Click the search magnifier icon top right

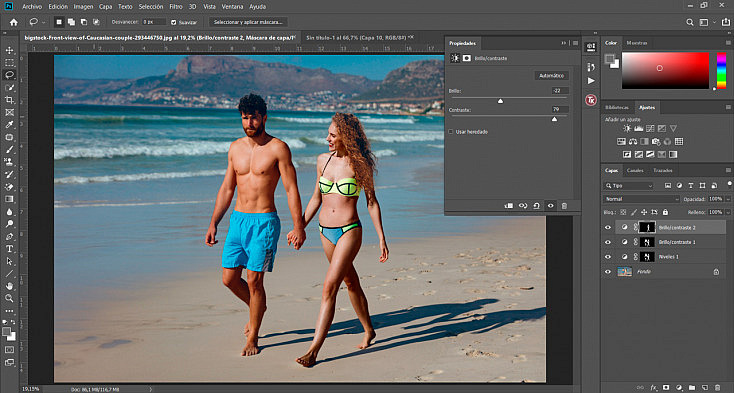click(690, 22)
